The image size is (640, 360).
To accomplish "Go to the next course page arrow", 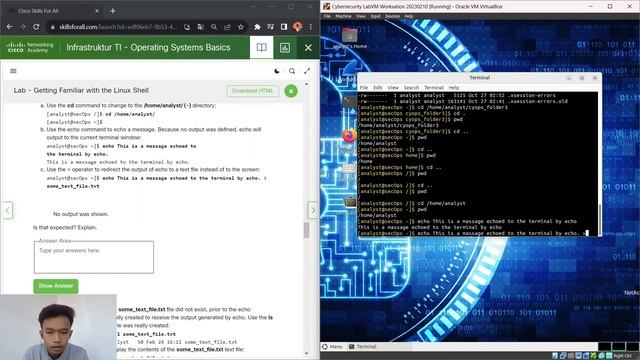I will coord(313,210).
